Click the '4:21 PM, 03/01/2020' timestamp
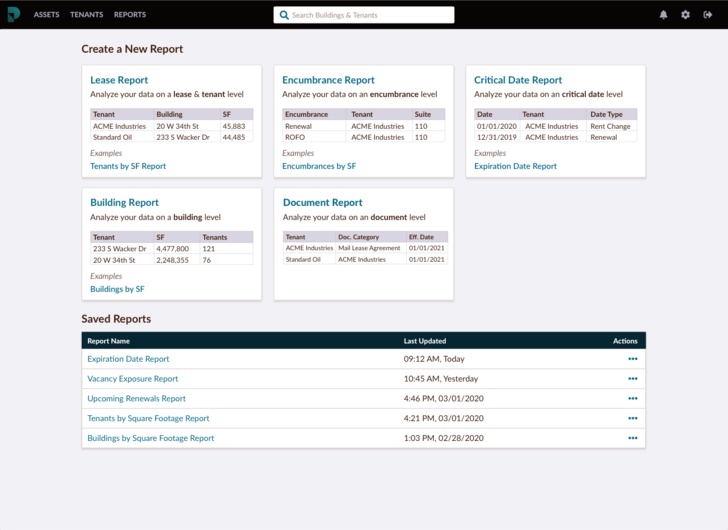This screenshot has height=530, width=728. (x=443, y=418)
